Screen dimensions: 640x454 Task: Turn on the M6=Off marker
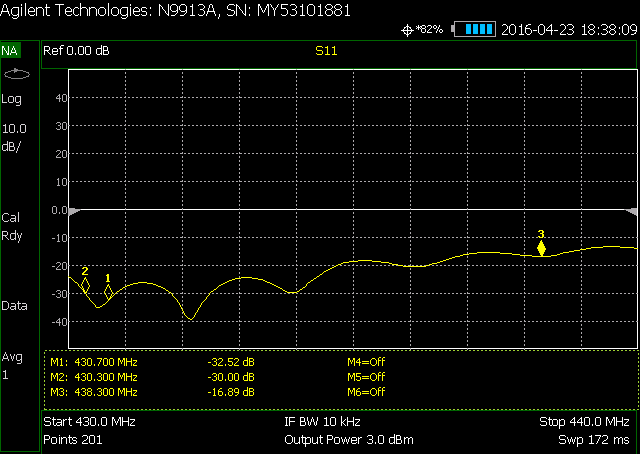365,392
